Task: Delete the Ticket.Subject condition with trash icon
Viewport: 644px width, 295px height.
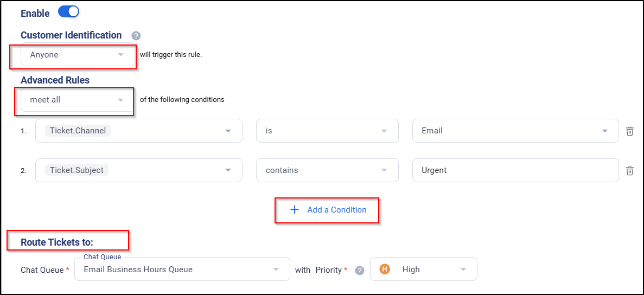Action: (x=630, y=171)
